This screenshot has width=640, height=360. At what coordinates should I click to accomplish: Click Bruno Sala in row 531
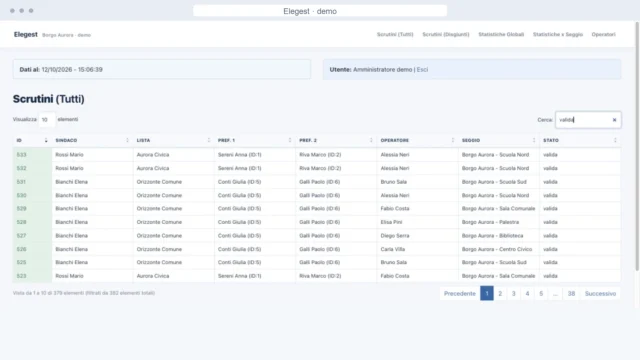(x=393, y=182)
